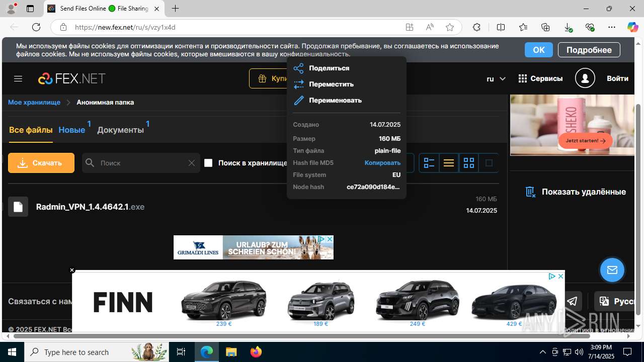644x362 pixels.
Task: Open the ru language dropdown
Action: click(x=496, y=78)
